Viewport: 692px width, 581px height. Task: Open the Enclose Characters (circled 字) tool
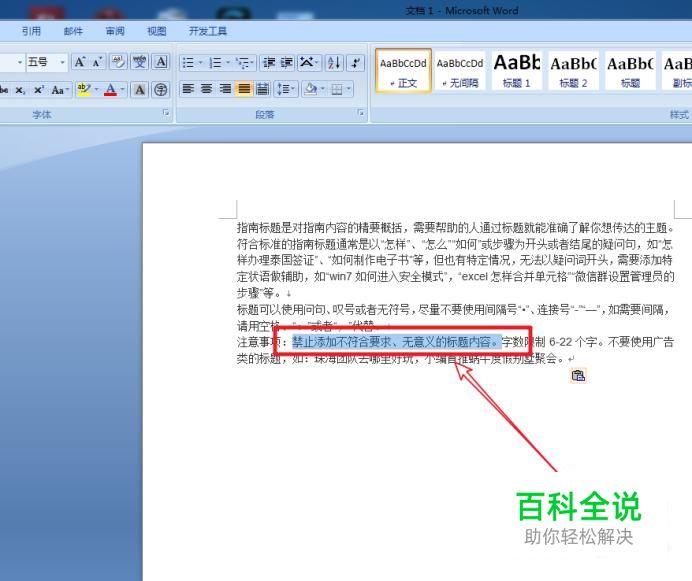click(x=161, y=90)
